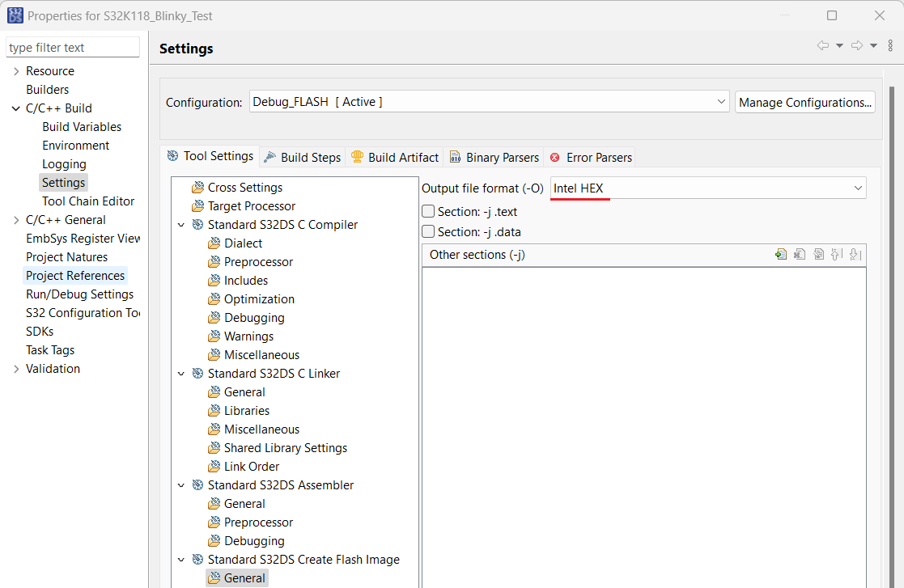Image resolution: width=904 pixels, height=588 pixels.
Task: Switch to the Error Parsers tab
Action: pos(590,157)
